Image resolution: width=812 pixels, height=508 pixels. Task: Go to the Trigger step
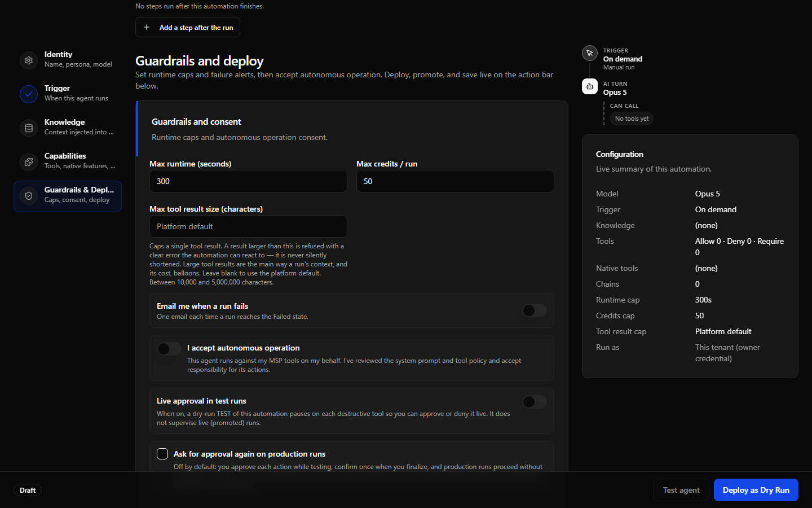coord(68,94)
